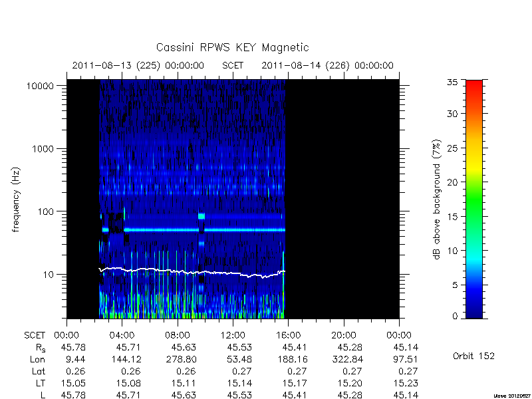
Task: Click the local time value 15.20
Action: (x=350, y=384)
